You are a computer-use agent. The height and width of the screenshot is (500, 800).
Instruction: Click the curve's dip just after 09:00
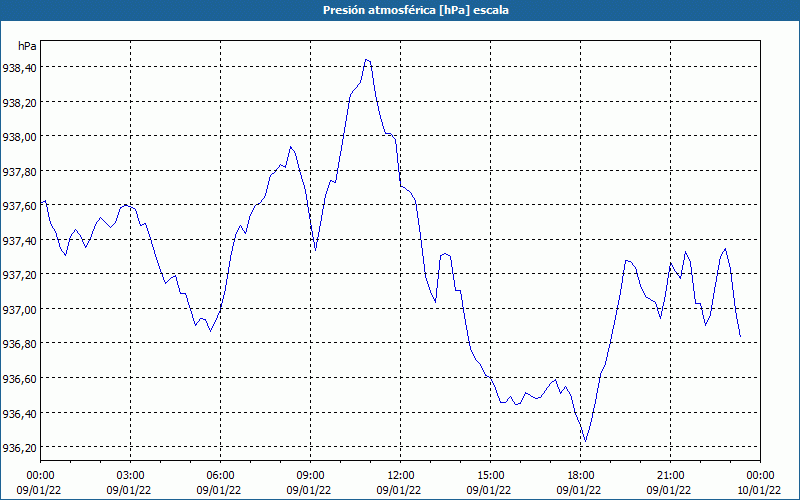316,250
